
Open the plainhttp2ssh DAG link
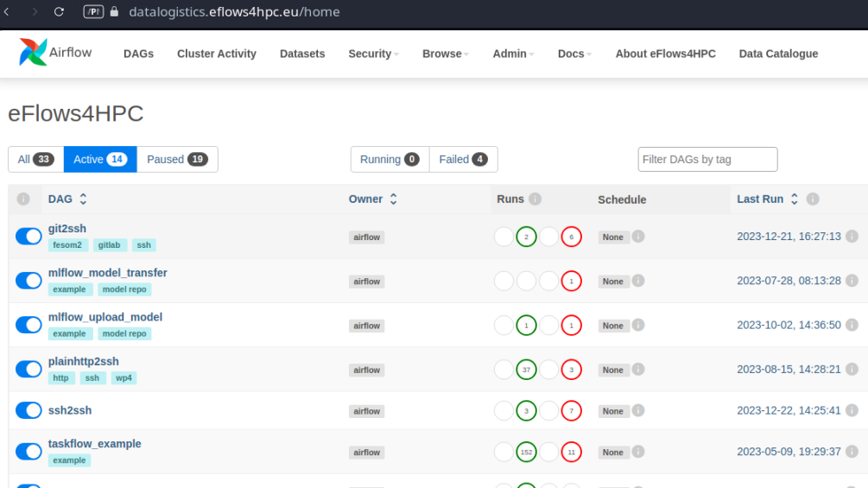[84, 361]
